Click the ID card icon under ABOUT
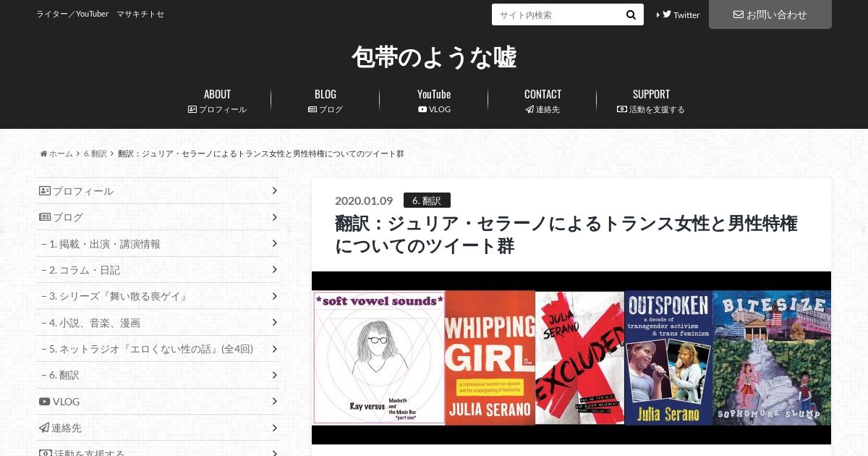868x456 pixels. click(x=192, y=109)
